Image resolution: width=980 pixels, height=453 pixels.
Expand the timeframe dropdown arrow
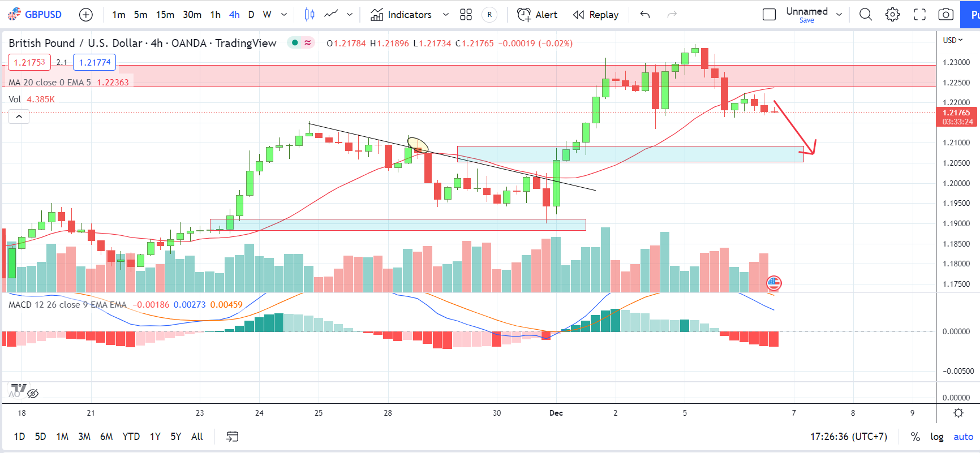click(284, 15)
